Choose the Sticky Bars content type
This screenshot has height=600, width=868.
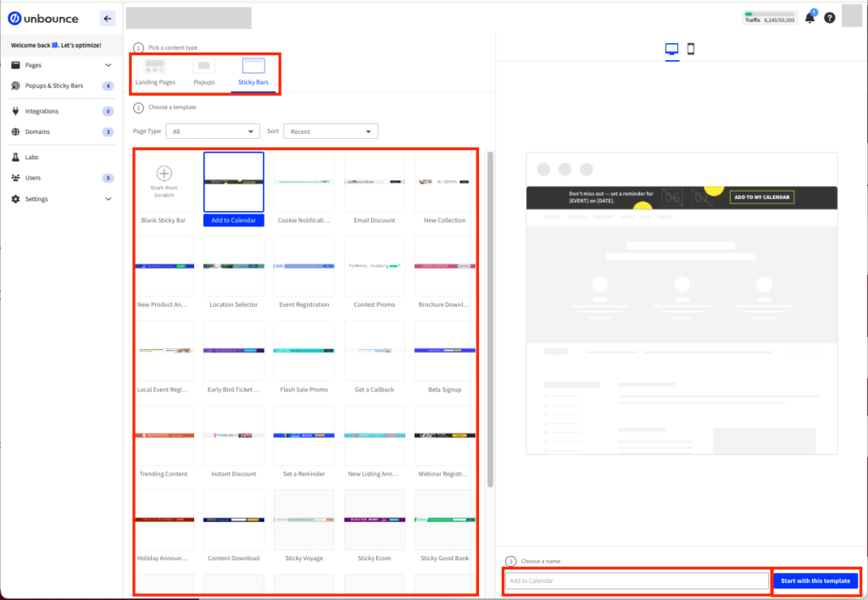point(253,72)
